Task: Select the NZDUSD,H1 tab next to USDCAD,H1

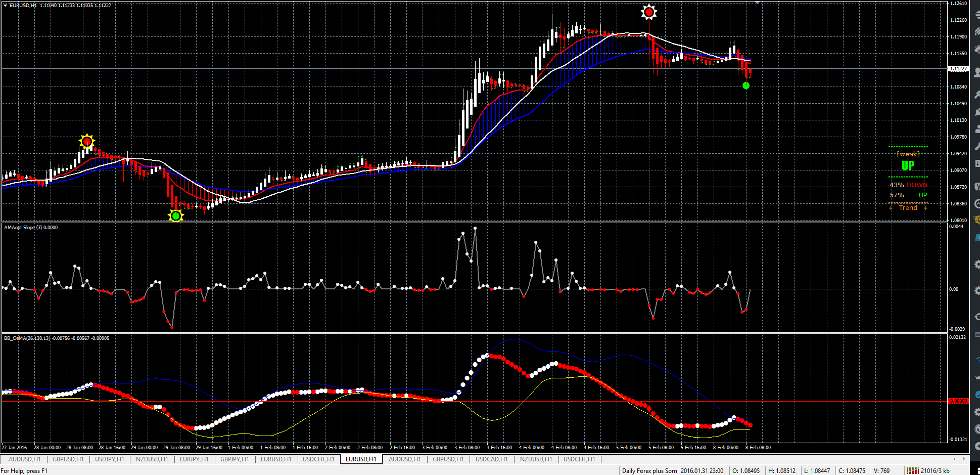Action: click(536, 459)
